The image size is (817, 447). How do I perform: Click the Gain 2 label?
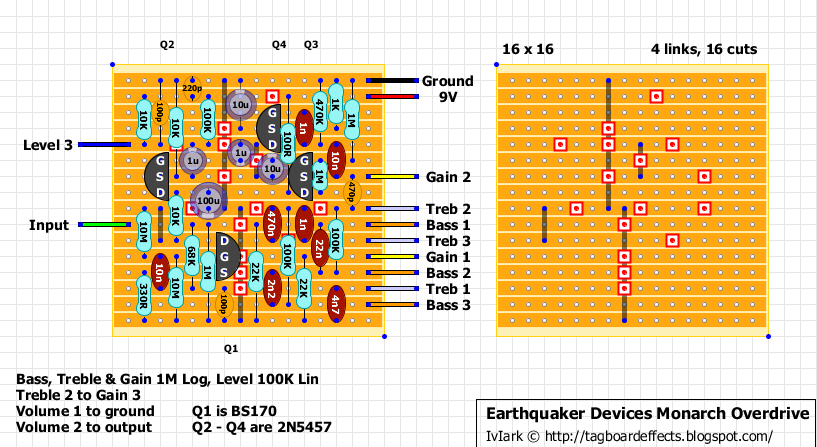tap(448, 177)
